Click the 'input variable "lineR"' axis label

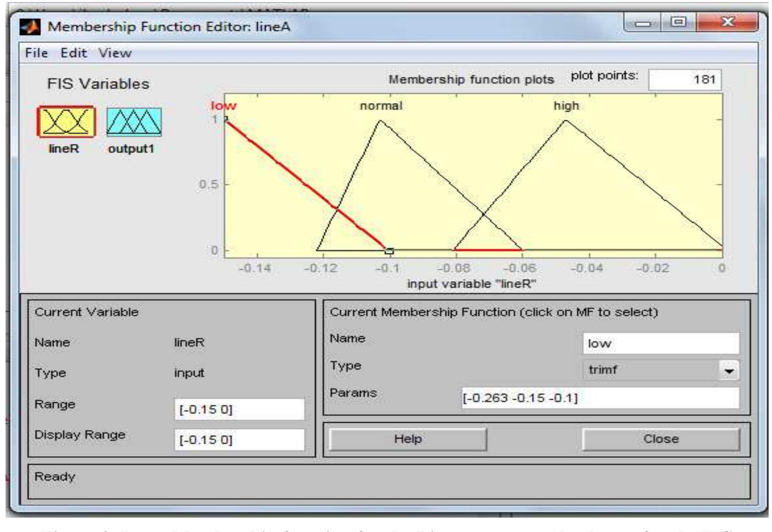[x=472, y=283]
